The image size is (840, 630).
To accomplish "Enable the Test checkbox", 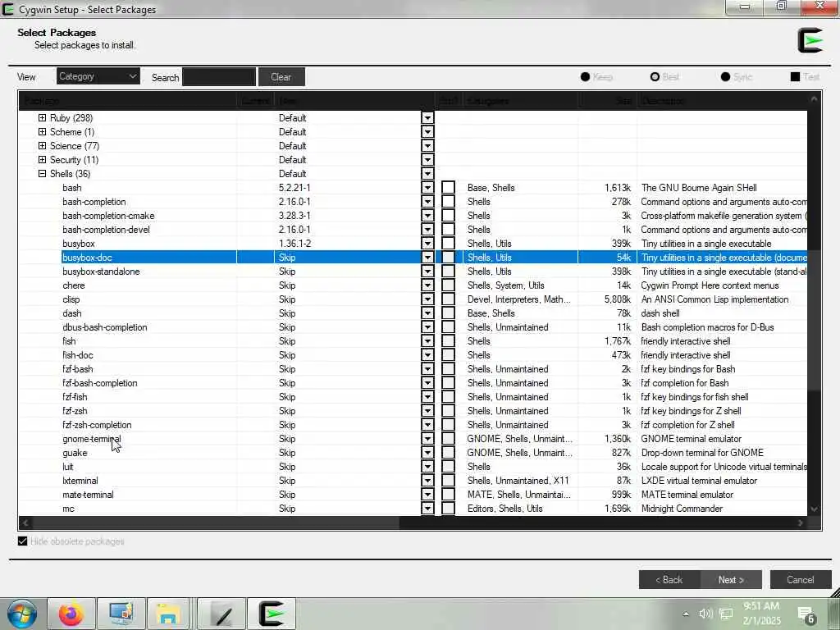I will 795,77.
